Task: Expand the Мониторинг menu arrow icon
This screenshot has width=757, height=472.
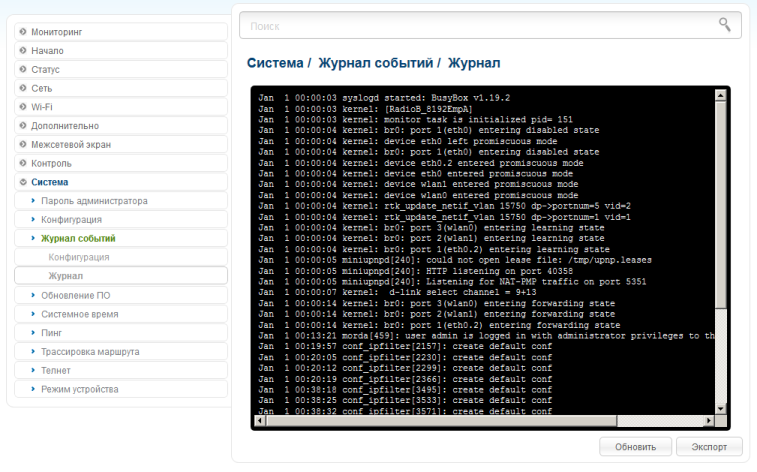Action: click(23, 32)
